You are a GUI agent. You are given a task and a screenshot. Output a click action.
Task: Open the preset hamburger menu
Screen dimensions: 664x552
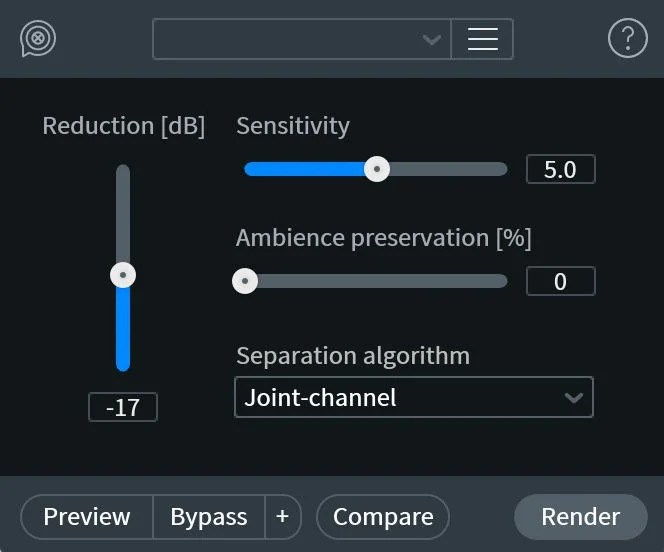(x=482, y=39)
